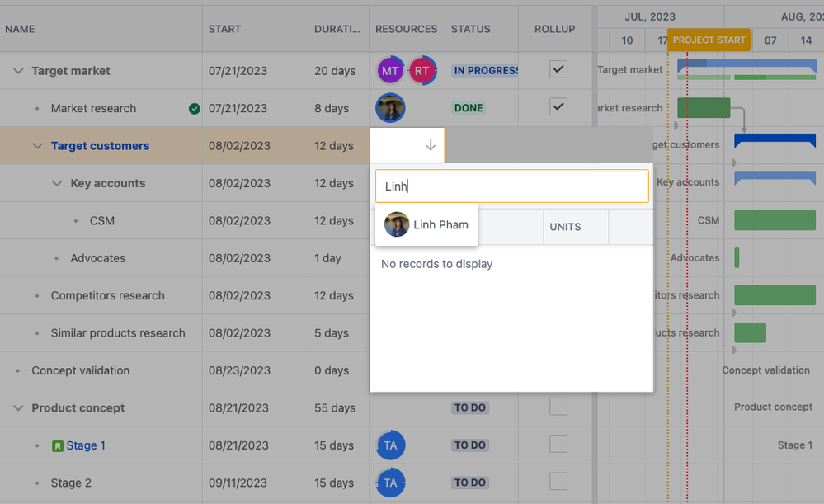
Task: Click the MT avatar on Target market row
Action: tap(390, 70)
